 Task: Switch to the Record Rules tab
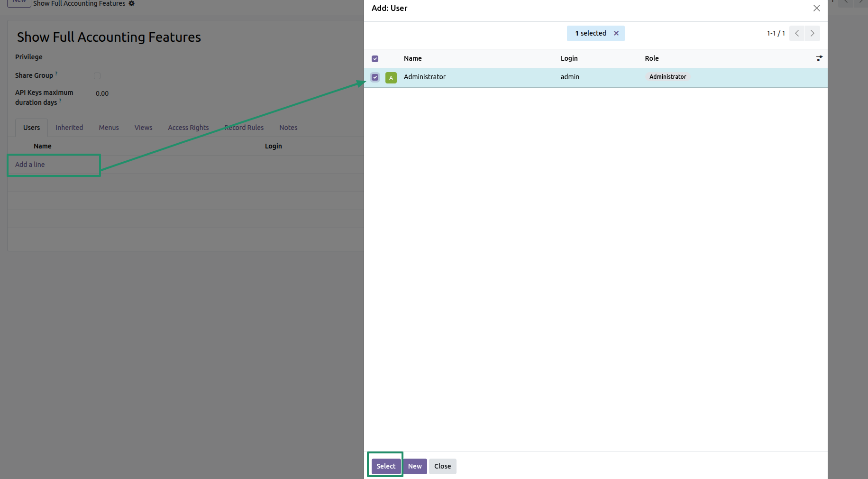tap(244, 128)
